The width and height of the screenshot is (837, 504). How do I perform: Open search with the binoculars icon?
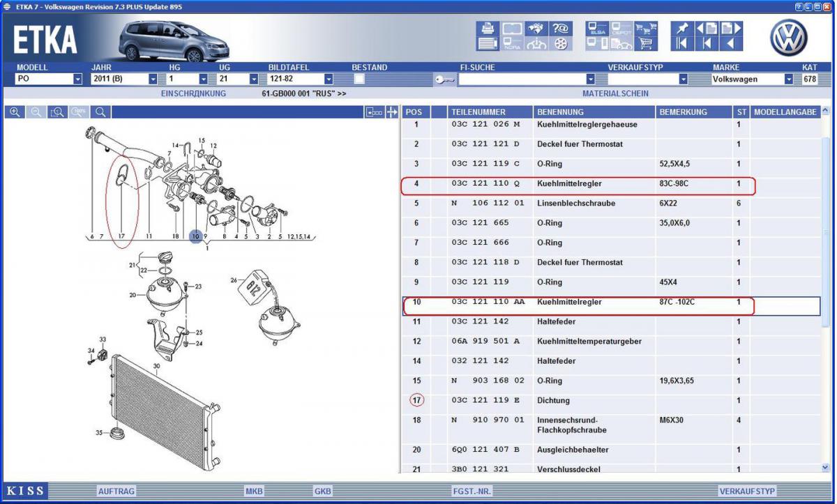[536, 29]
